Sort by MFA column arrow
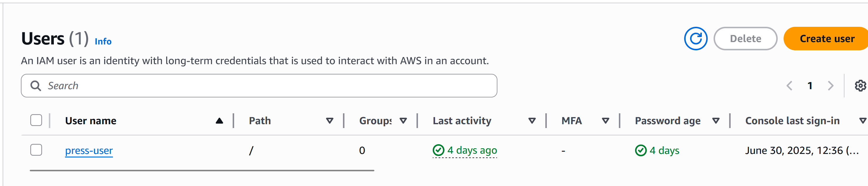The image size is (868, 186). pyautogui.click(x=605, y=121)
